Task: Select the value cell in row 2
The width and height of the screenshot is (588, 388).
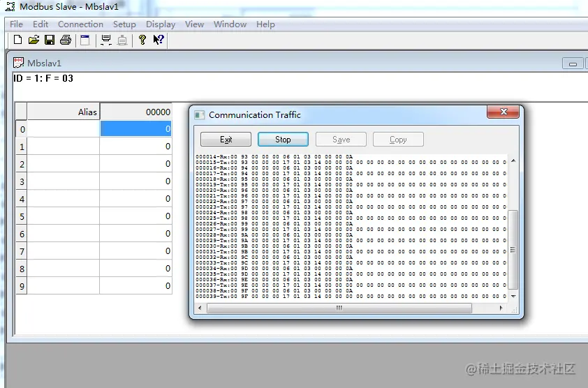Action: [x=135, y=164]
